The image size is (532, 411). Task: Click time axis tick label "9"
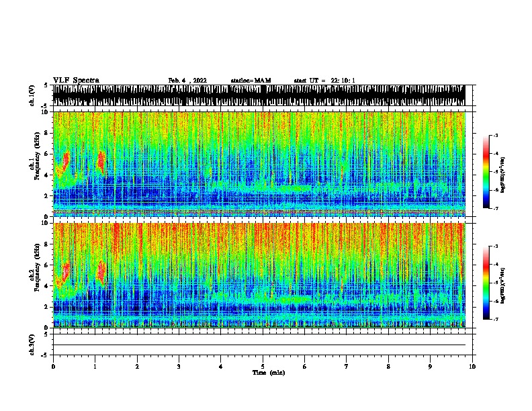pyautogui.click(x=430, y=367)
